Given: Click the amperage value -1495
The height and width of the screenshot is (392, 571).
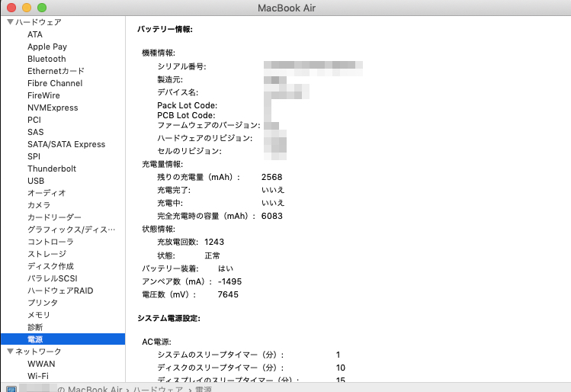Looking at the screenshot, I should 229,281.
